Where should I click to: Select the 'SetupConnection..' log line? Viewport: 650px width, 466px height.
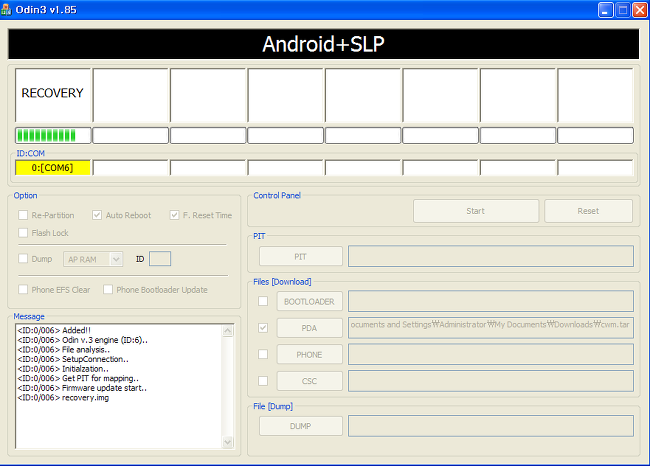(73, 359)
